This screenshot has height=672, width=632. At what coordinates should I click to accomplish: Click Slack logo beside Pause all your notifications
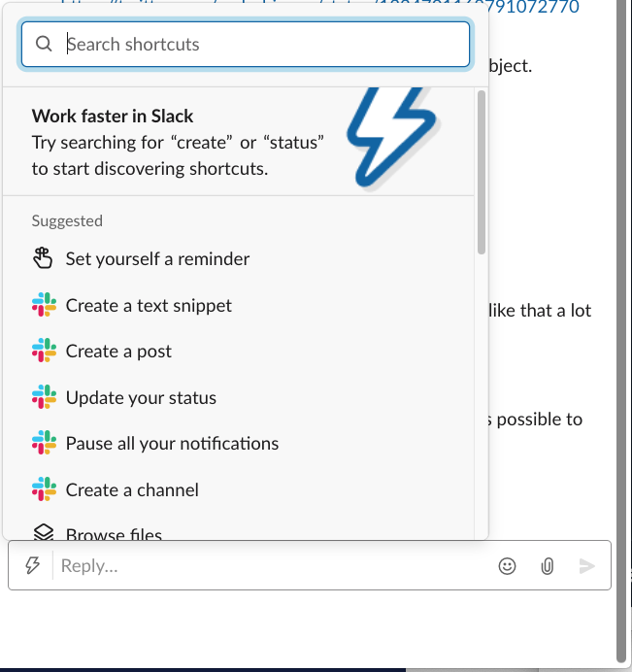[44, 443]
